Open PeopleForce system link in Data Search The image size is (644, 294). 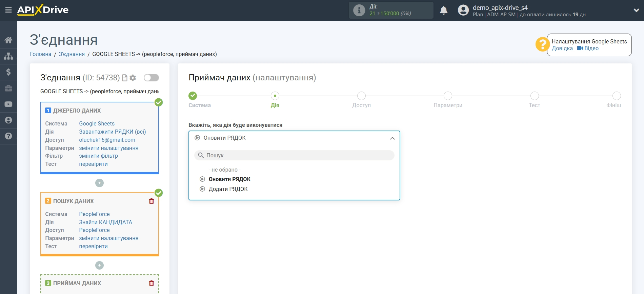click(95, 214)
